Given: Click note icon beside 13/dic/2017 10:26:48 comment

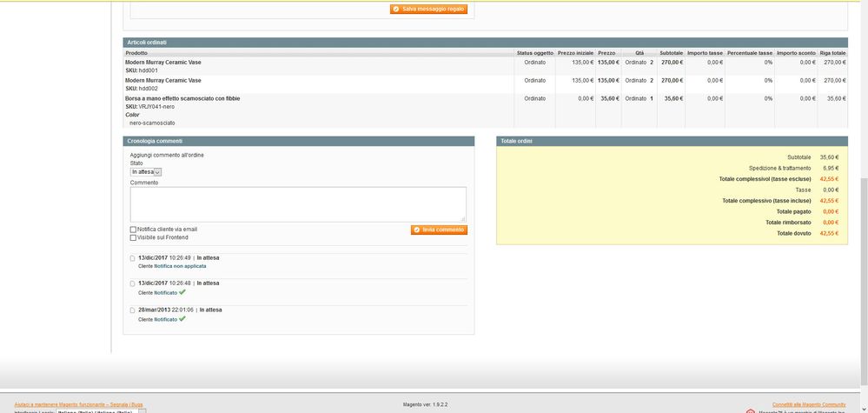Looking at the screenshot, I should [x=132, y=283].
